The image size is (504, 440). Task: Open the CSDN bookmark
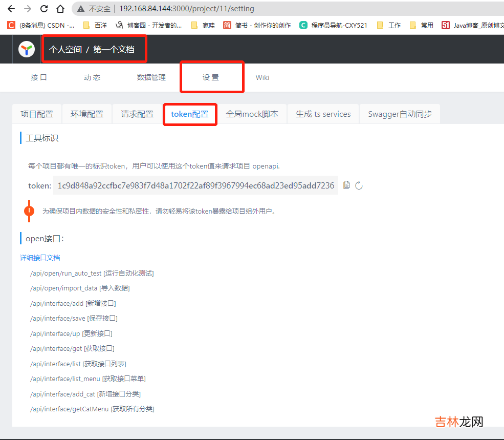41,25
